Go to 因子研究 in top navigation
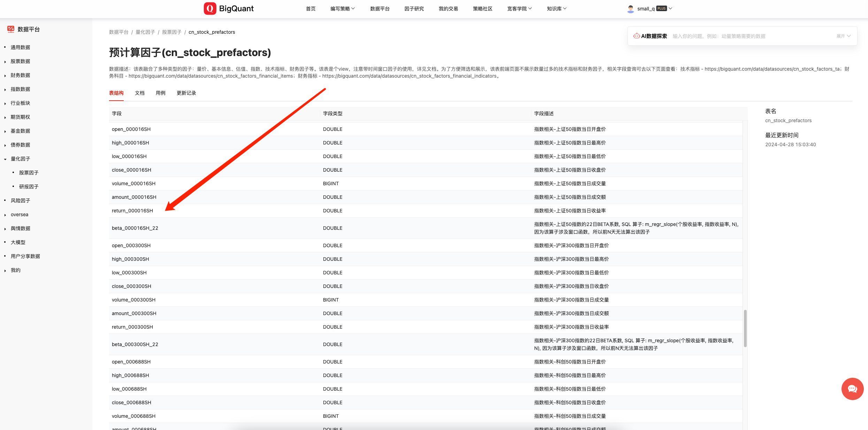 (414, 9)
